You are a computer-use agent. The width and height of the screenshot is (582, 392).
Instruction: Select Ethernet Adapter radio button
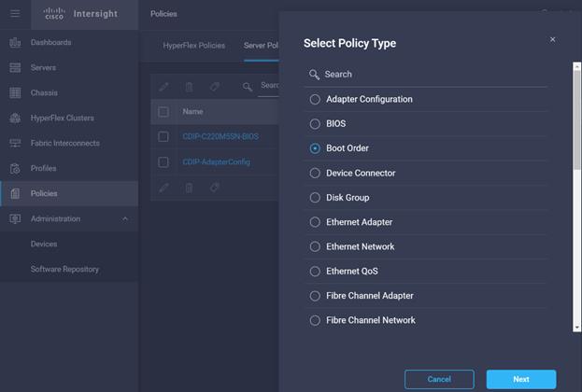click(x=315, y=222)
